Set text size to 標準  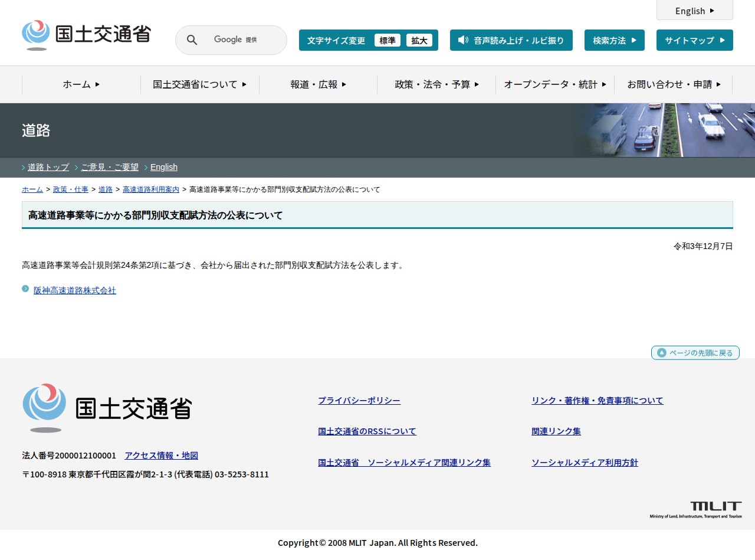tap(388, 41)
